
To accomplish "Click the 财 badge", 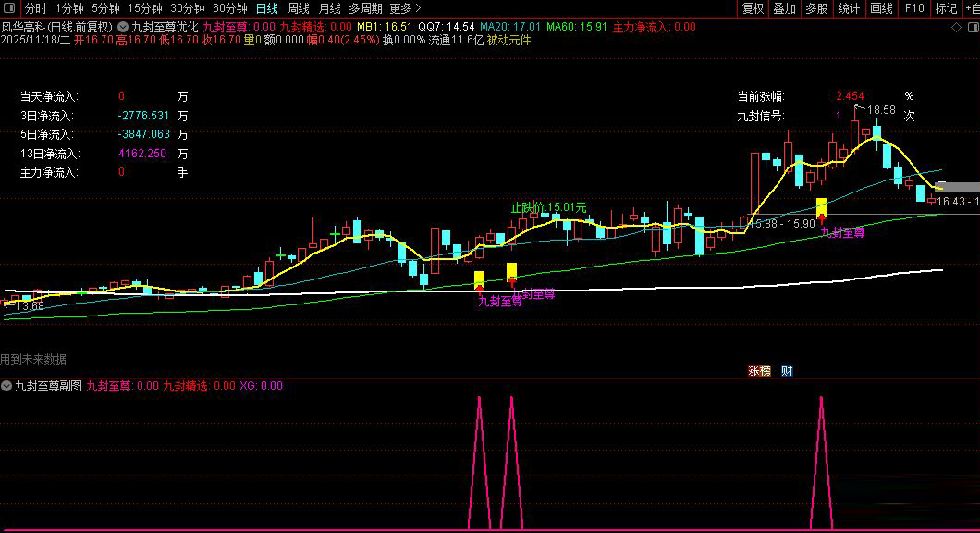I will click(787, 371).
